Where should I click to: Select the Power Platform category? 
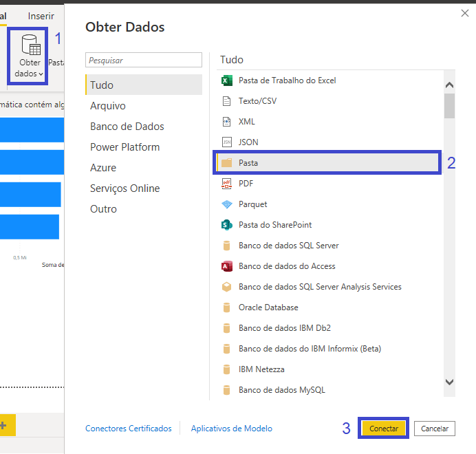125,147
